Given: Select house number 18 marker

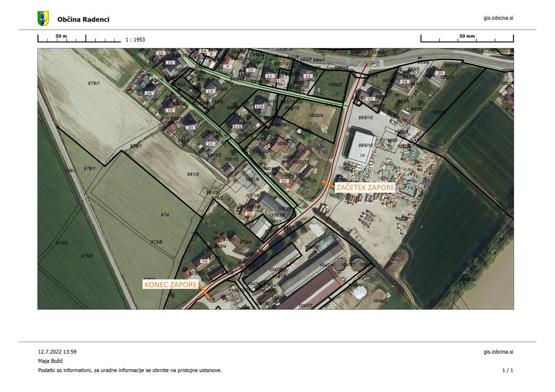Looking at the screenshot, I should point(149,93).
